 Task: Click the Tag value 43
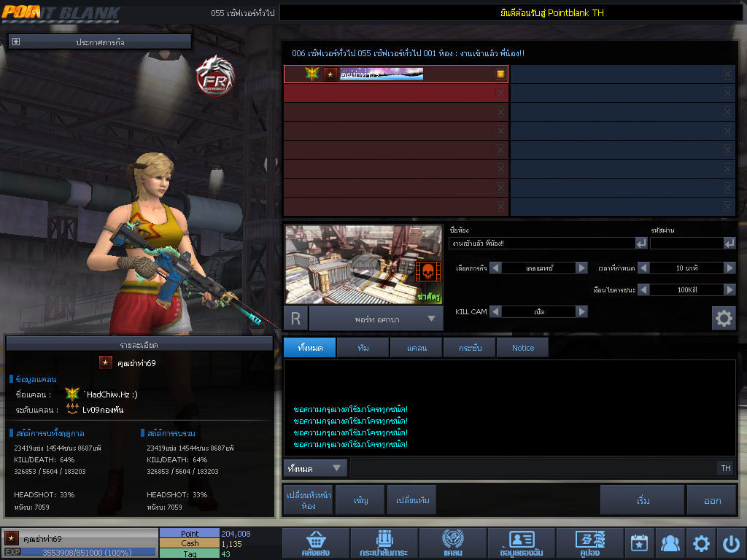pos(226,554)
